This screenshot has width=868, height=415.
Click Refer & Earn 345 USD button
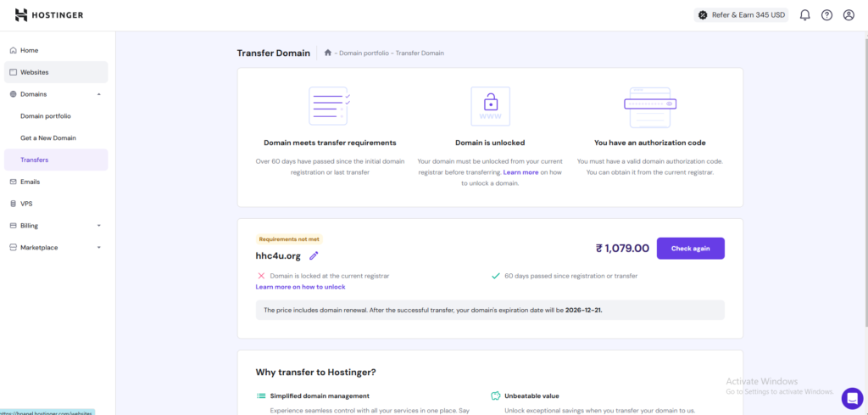pos(741,15)
